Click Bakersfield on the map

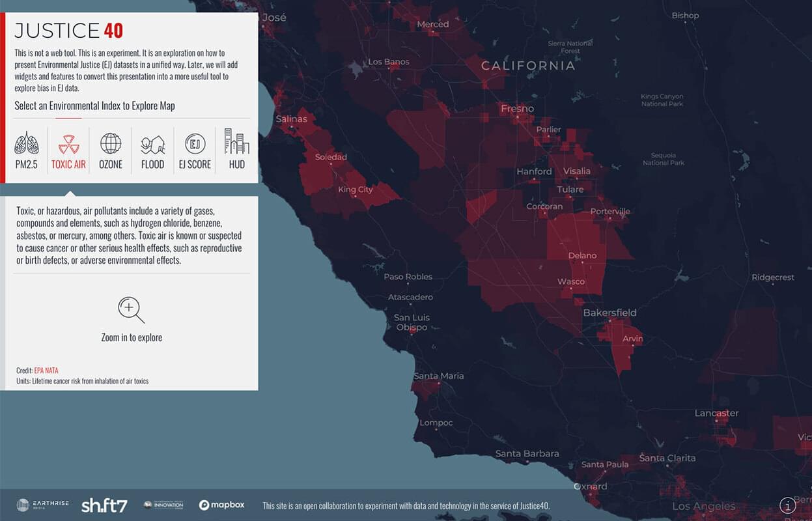tap(609, 313)
